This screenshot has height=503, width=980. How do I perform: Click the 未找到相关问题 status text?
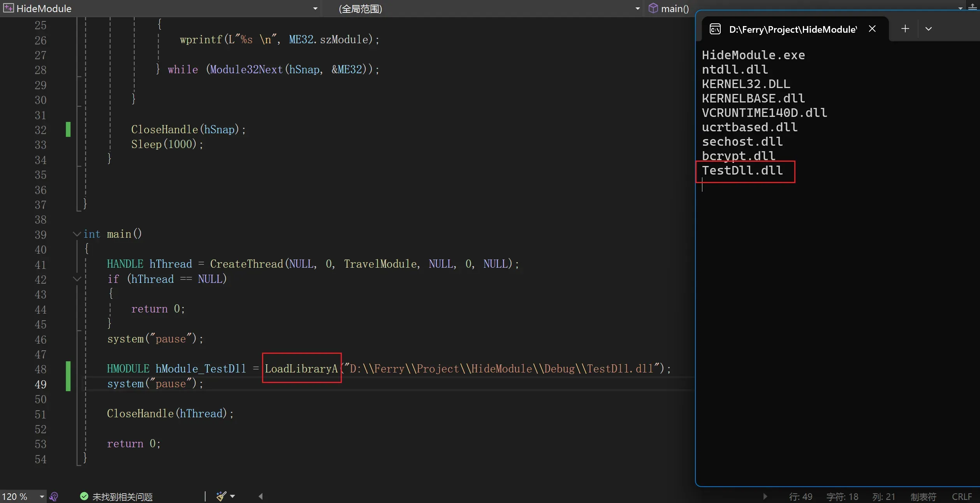pos(122,497)
